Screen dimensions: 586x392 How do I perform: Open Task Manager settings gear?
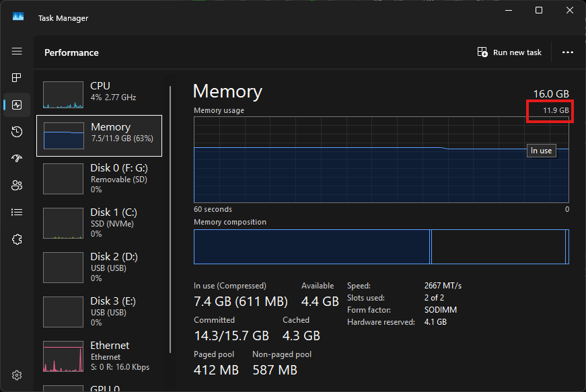[x=17, y=375]
